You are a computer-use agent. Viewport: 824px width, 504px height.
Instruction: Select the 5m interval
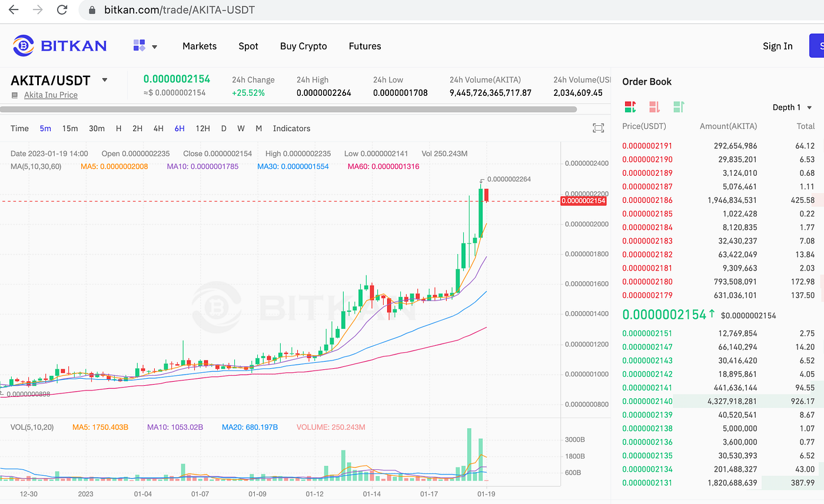(45, 128)
